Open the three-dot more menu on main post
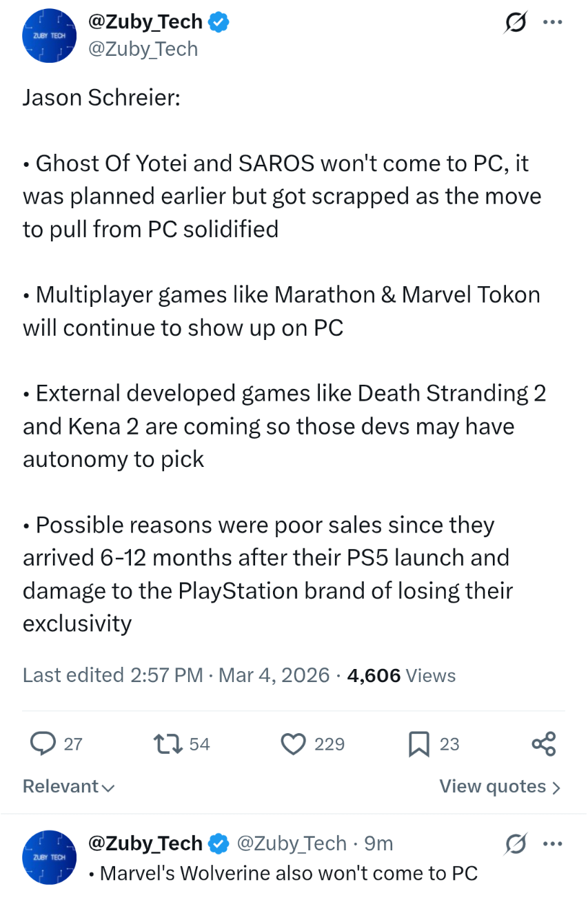 pyautogui.click(x=553, y=23)
